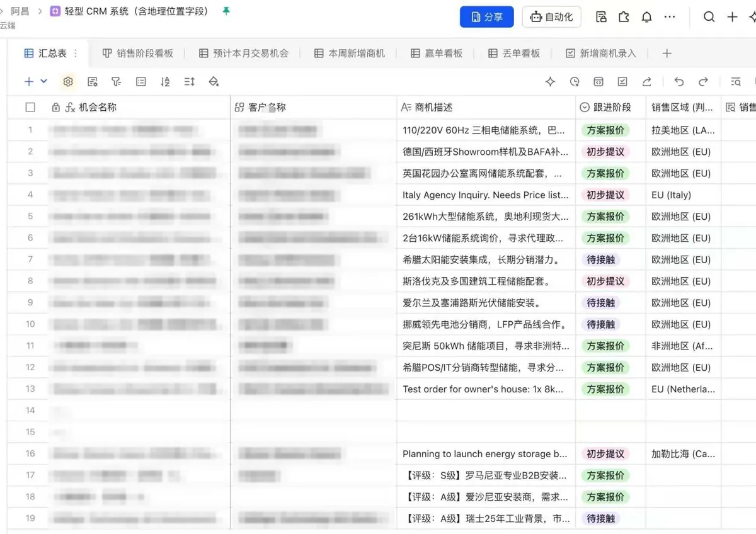Viewport: 756px width, 534px height.
Task: Open the group by icon
Action: [x=140, y=82]
